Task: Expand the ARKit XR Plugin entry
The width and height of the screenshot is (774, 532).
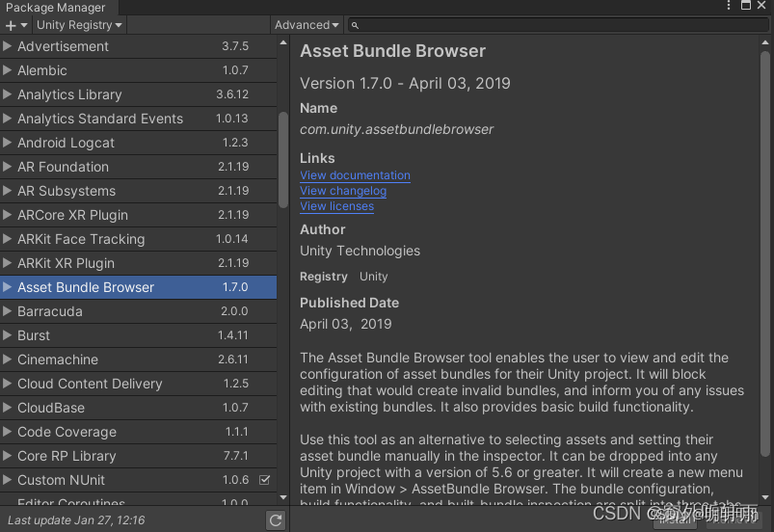Action: click(x=7, y=263)
